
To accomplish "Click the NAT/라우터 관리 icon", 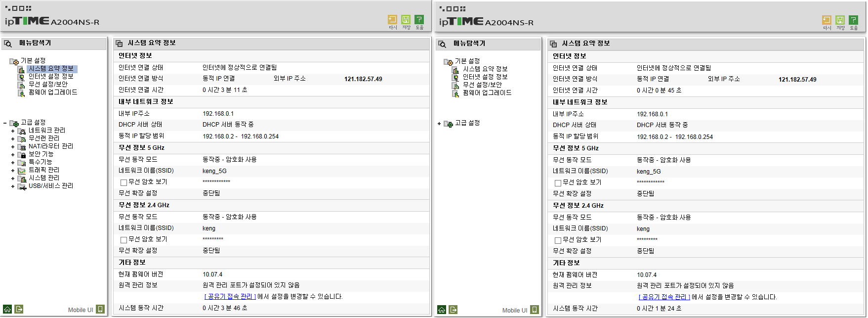I will [22, 146].
